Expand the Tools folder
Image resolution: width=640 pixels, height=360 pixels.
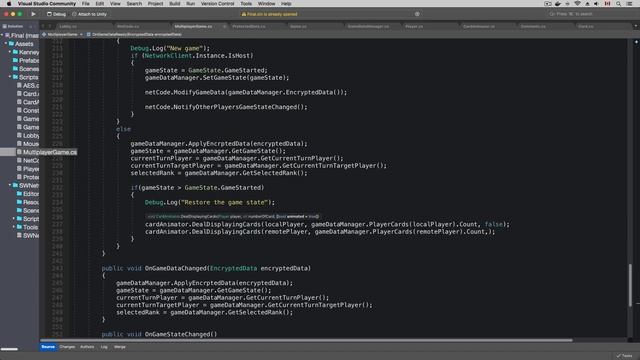point(14,227)
